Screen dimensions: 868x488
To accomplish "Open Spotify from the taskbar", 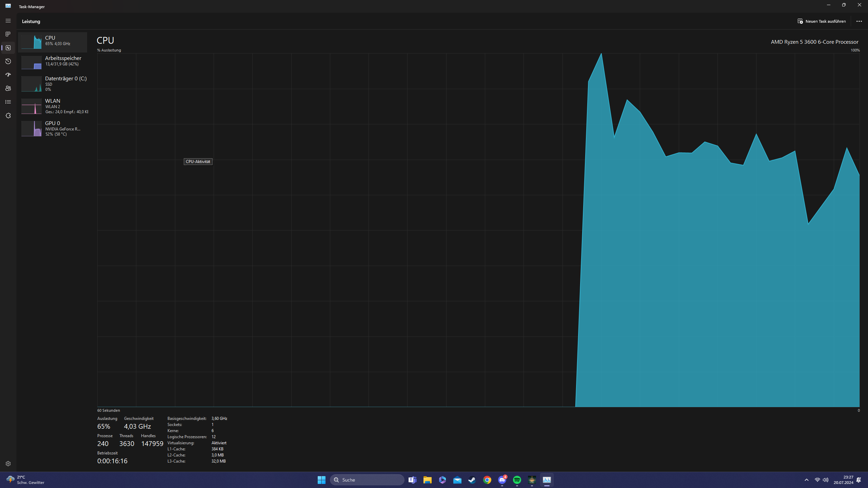I will coord(517,480).
